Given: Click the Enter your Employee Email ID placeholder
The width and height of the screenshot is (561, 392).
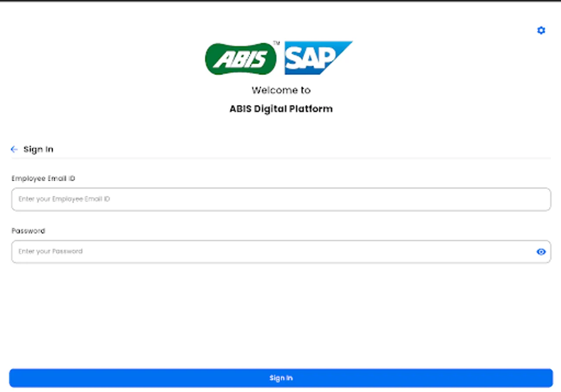Looking at the screenshot, I should (64, 199).
